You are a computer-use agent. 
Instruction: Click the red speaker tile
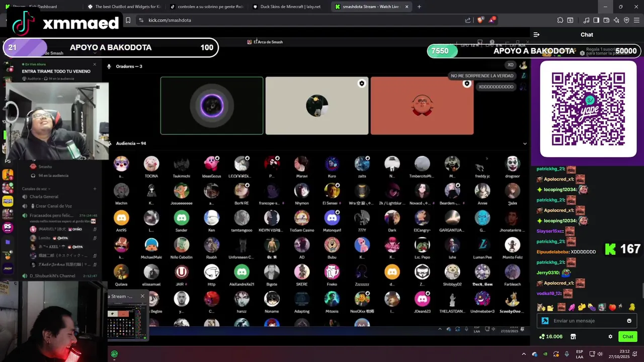coord(422,106)
